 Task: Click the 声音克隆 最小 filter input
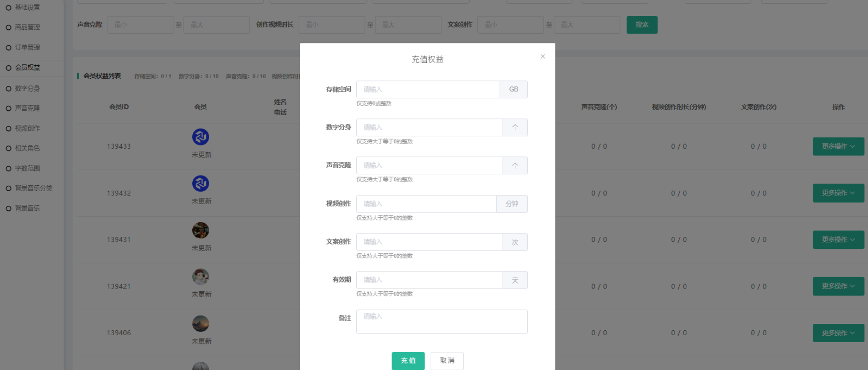pos(140,25)
